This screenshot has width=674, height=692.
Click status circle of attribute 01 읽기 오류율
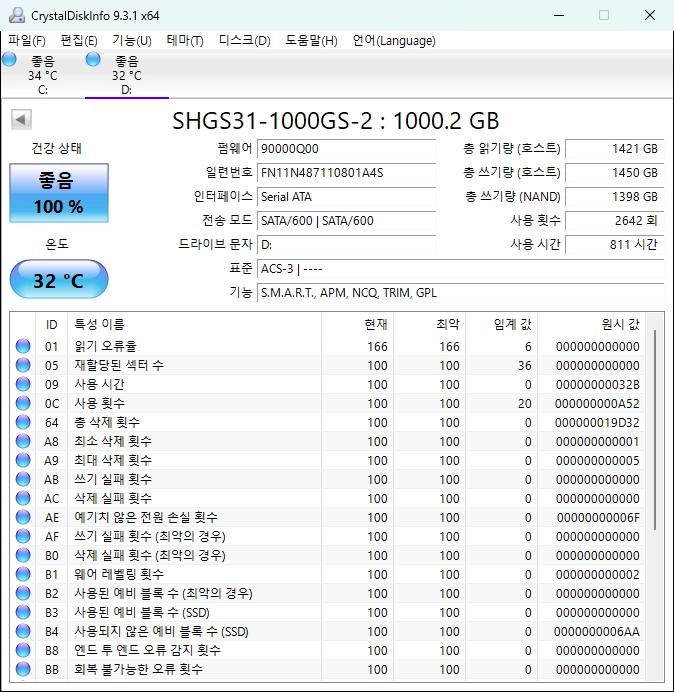[23, 346]
